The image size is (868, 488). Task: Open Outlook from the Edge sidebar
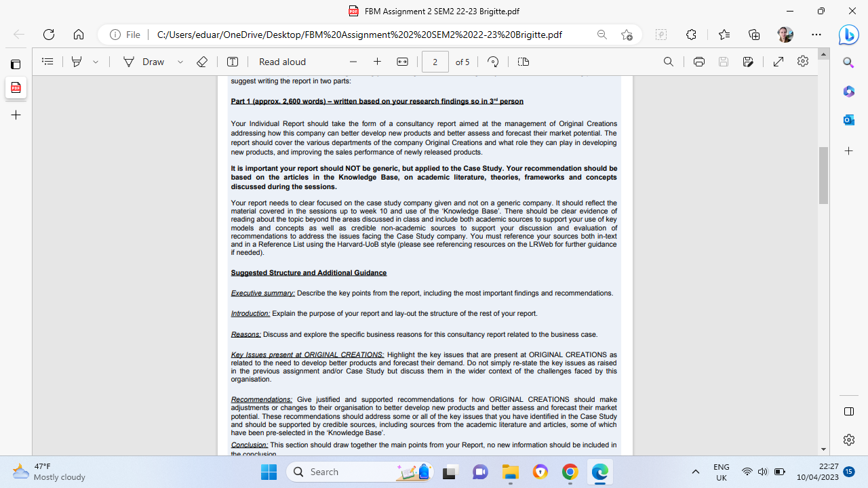pyautogui.click(x=848, y=119)
